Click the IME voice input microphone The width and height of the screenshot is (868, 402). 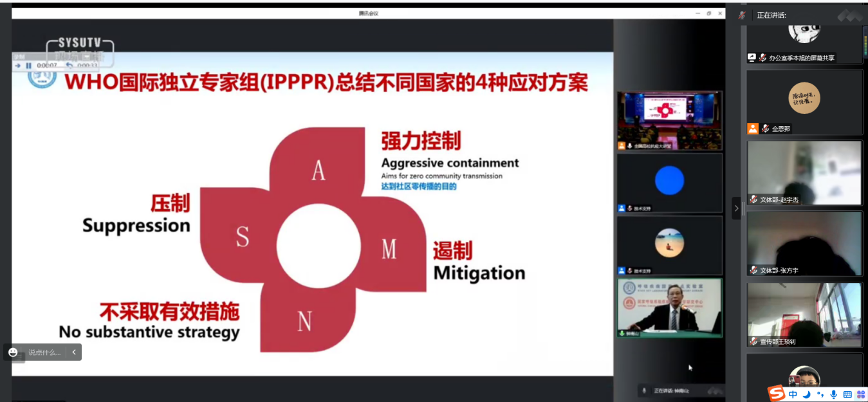pos(833,394)
